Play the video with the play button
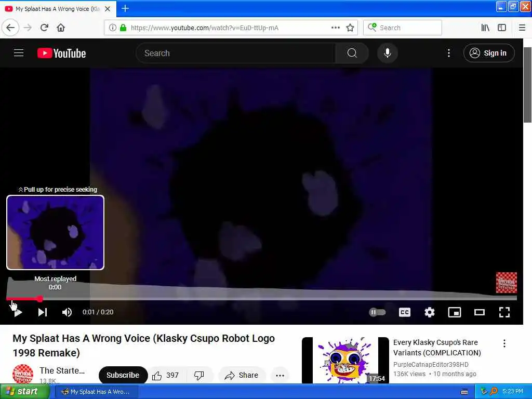This screenshot has width=532, height=399. point(18,312)
